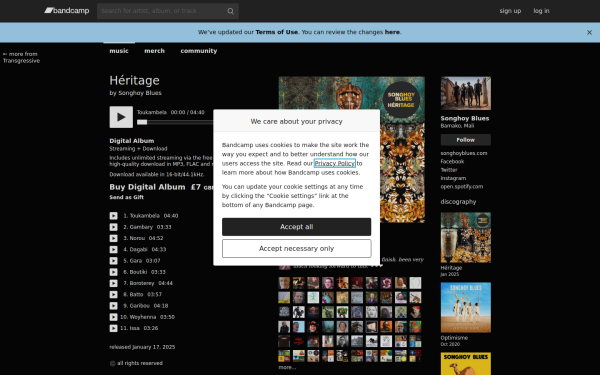Screen dimensions: 600x375
Task: Open the Privacy Policy link in dialog
Action: [x=334, y=163]
